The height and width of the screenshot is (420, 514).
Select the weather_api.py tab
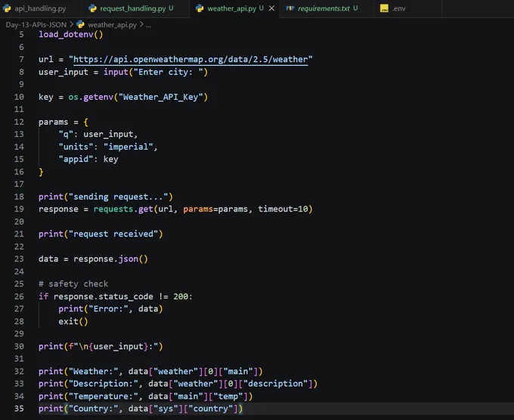(x=231, y=8)
